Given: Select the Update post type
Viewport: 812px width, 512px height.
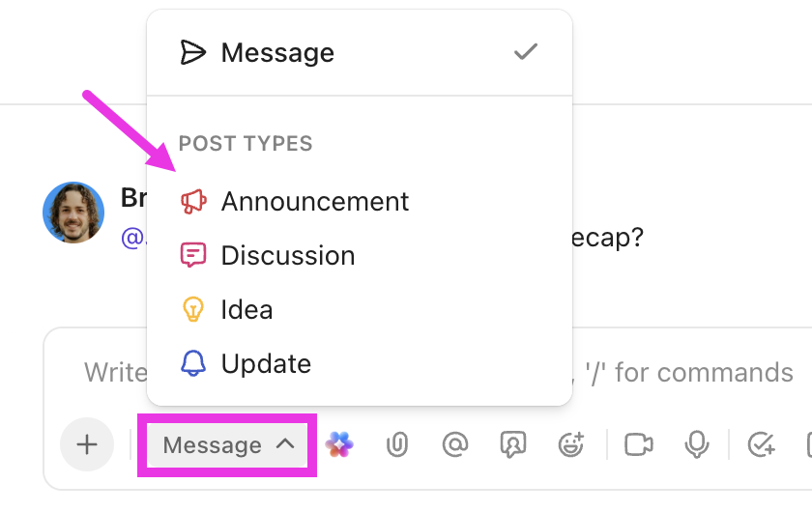Looking at the screenshot, I should point(266,363).
